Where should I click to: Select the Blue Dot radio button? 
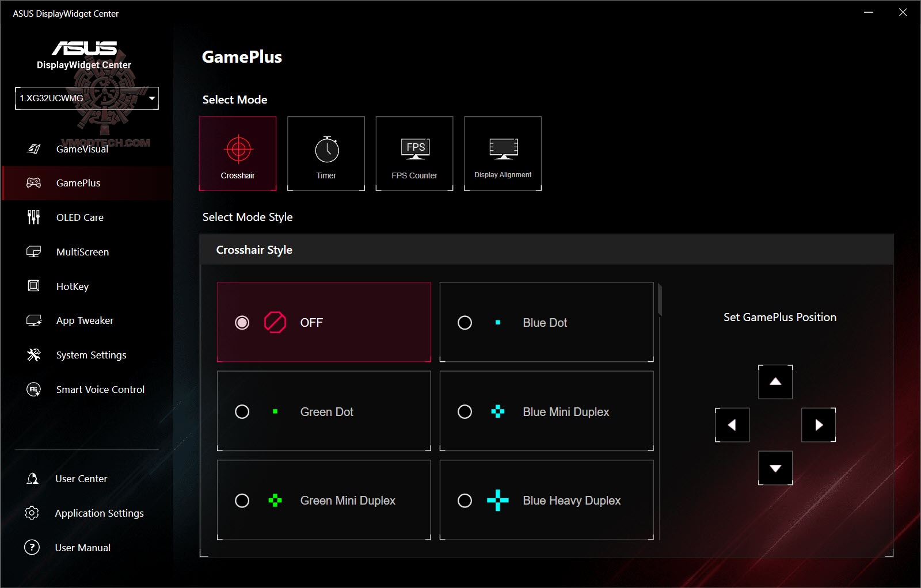(465, 323)
